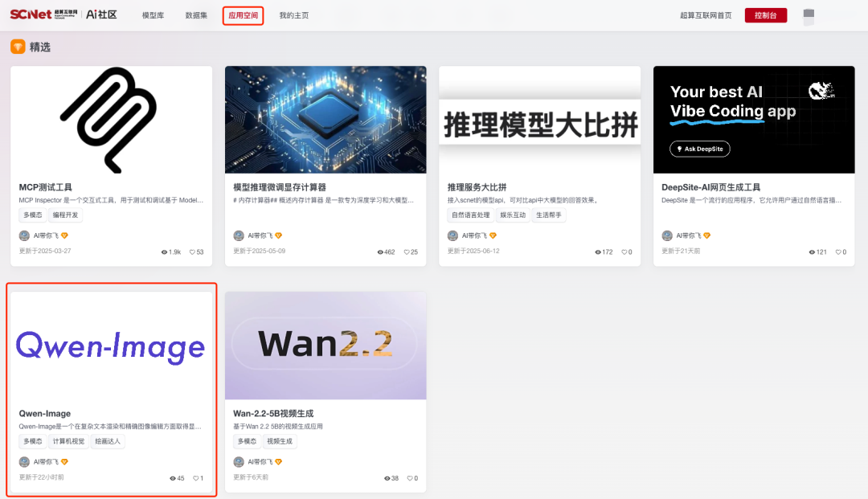
Task: Select the 生活帮手 tag
Action: pyautogui.click(x=549, y=215)
